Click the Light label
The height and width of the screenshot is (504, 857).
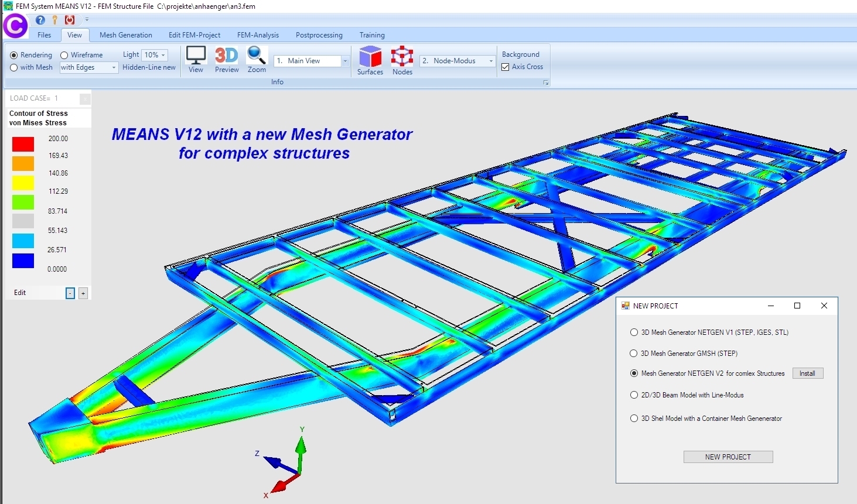coord(131,54)
